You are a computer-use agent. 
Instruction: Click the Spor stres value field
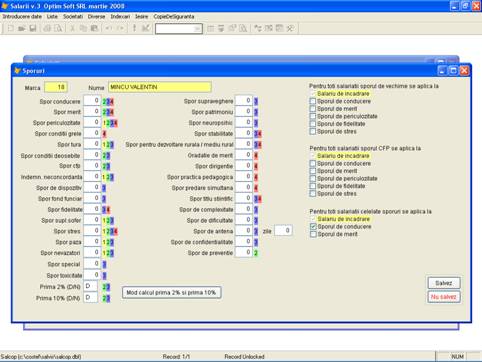[x=92, y=231]
